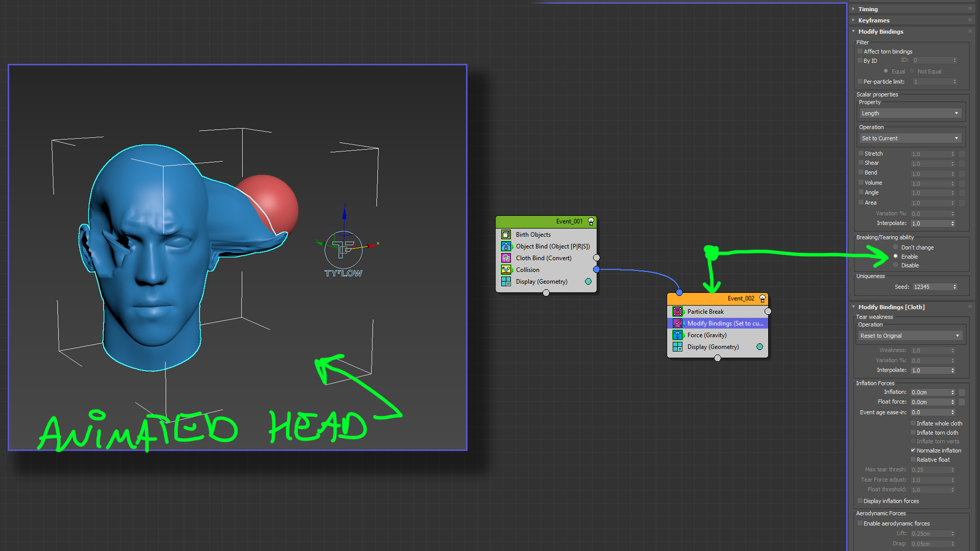Select the Birth Objects operator row
Viewport: 980px width, 551px height.
coord(546,235)
